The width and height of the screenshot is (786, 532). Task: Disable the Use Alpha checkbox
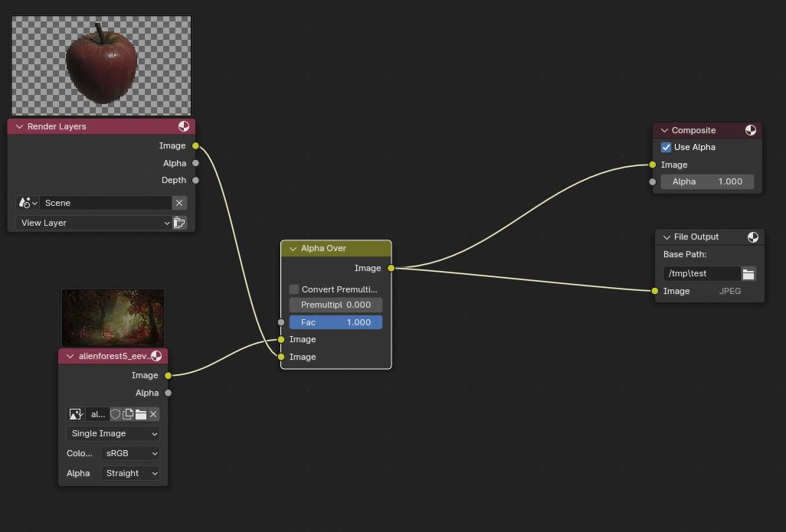point(666,147)
